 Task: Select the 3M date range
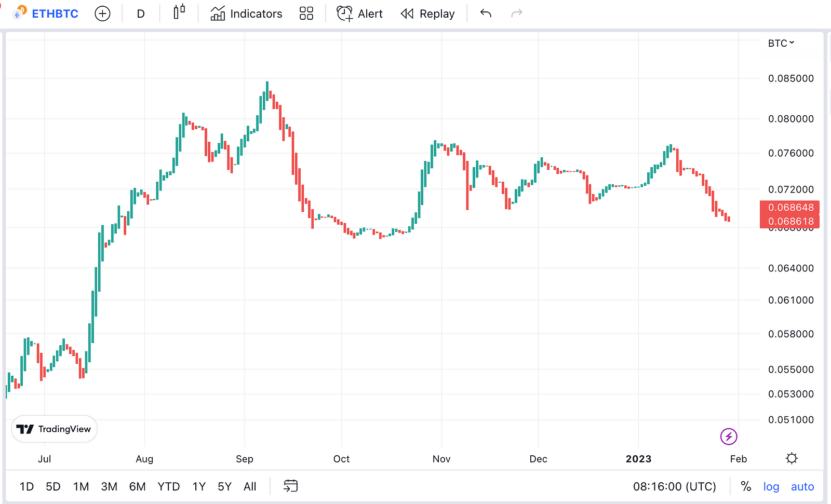click(x=109, y=486)
